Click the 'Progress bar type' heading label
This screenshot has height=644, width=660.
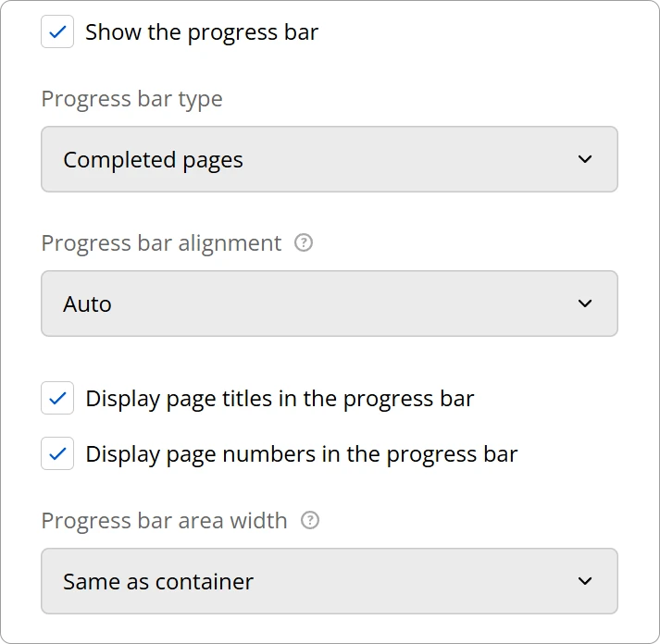(131, 99)
